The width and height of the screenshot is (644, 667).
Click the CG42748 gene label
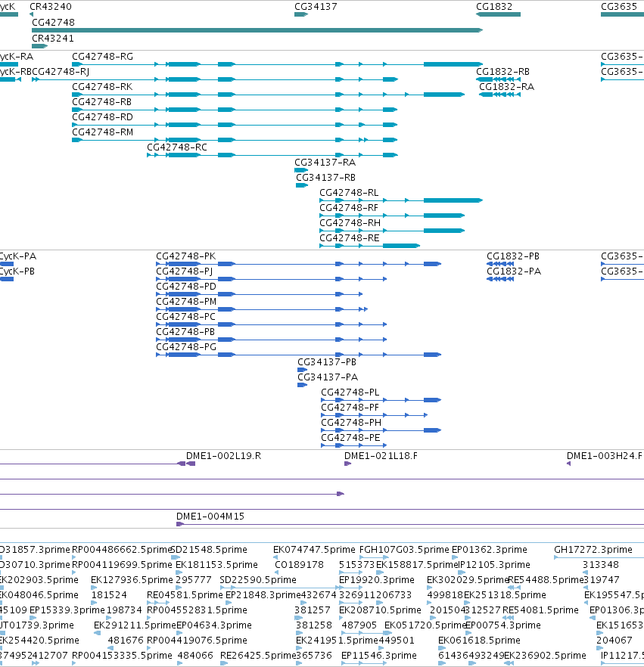click(53, 23)
